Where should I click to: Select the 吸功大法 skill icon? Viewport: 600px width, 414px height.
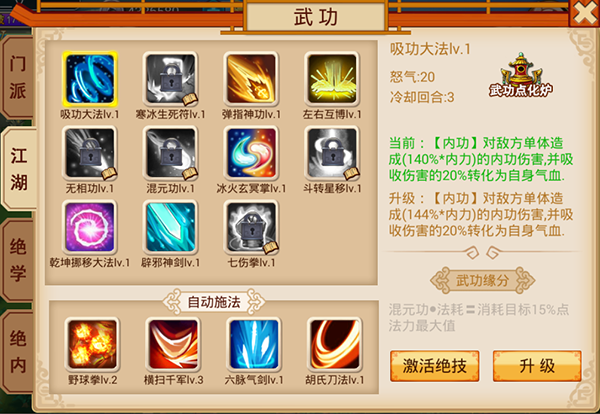tap(90, 79)
